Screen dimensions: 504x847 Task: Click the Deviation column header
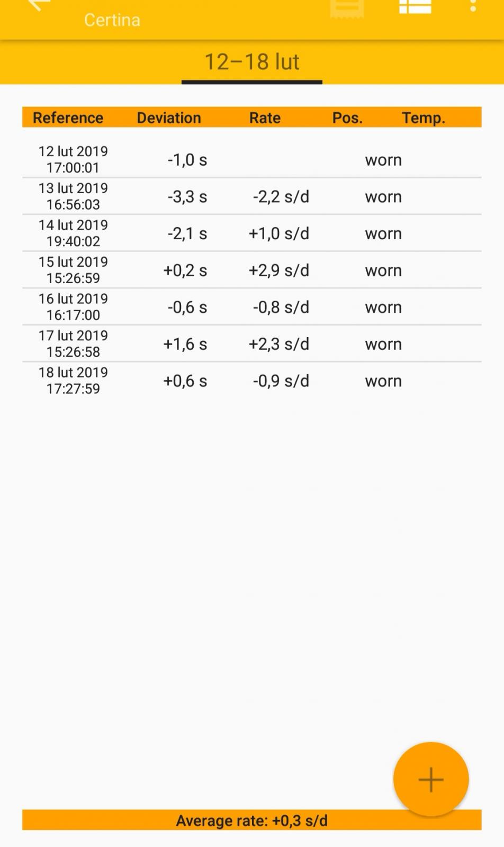tap(169, 118)
